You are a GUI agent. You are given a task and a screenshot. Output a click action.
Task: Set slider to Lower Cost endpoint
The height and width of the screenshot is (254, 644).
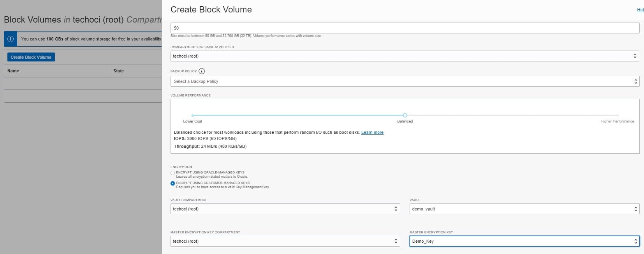pyautogui.click(x=193, y=116)
